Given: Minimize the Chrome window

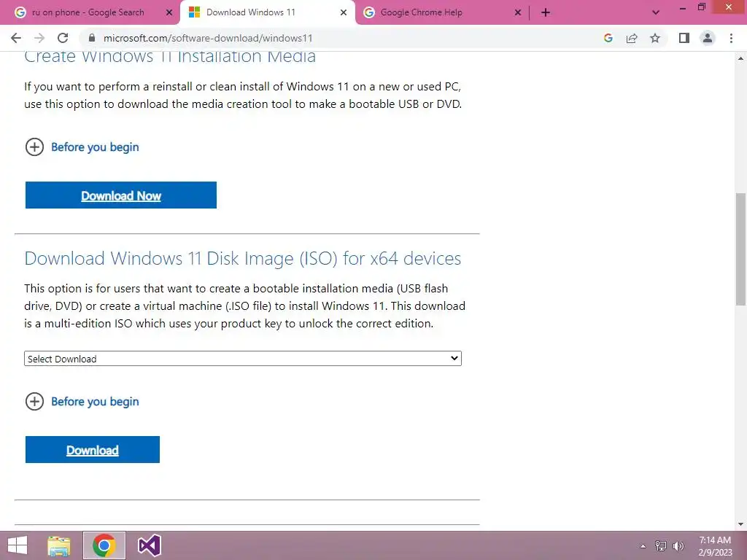Looking at the screenshot, I should [x=683, y=7].
